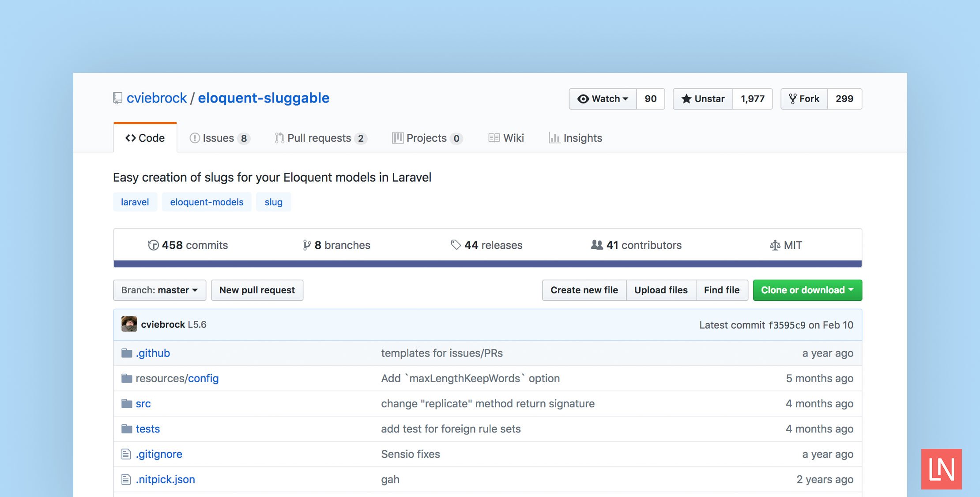Open commit 'Add maxLengthKeepWords option'
Image resolution: width=980 pixels, height=497 pixels.
pos(471,378)
